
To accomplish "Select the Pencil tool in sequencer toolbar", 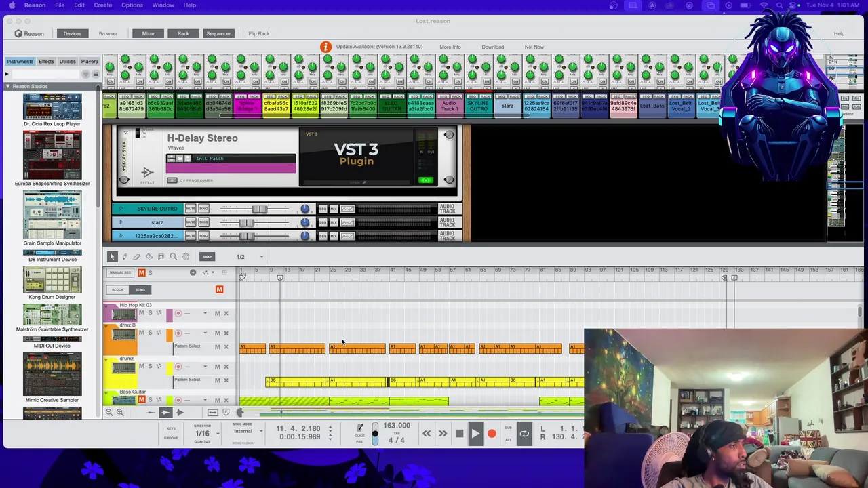I will point(125,256).
